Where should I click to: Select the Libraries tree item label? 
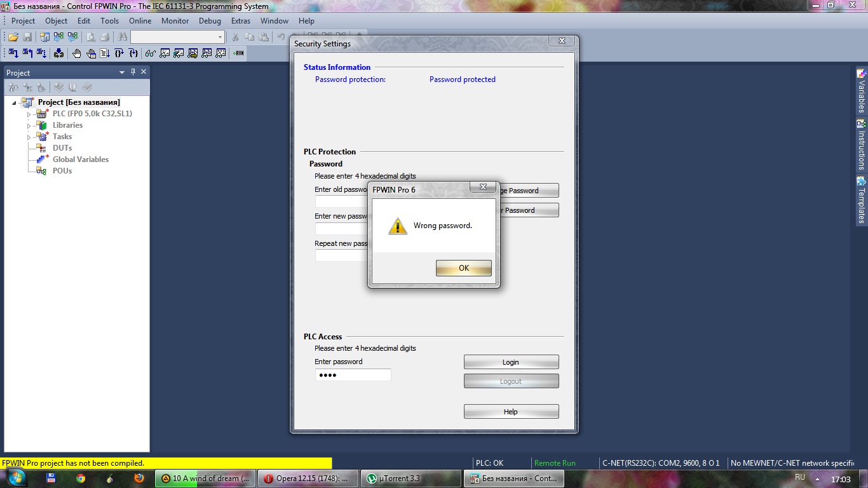68,125
